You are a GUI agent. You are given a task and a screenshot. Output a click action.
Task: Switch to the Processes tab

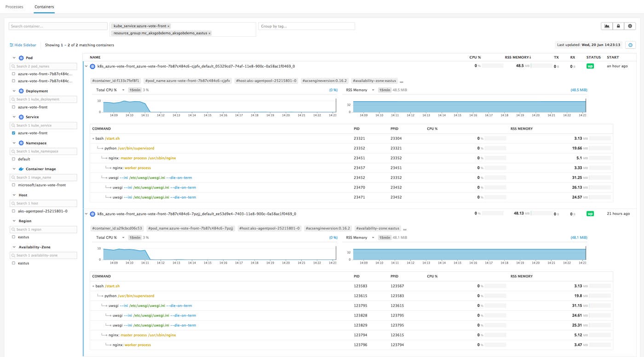(x=14, y=7)
